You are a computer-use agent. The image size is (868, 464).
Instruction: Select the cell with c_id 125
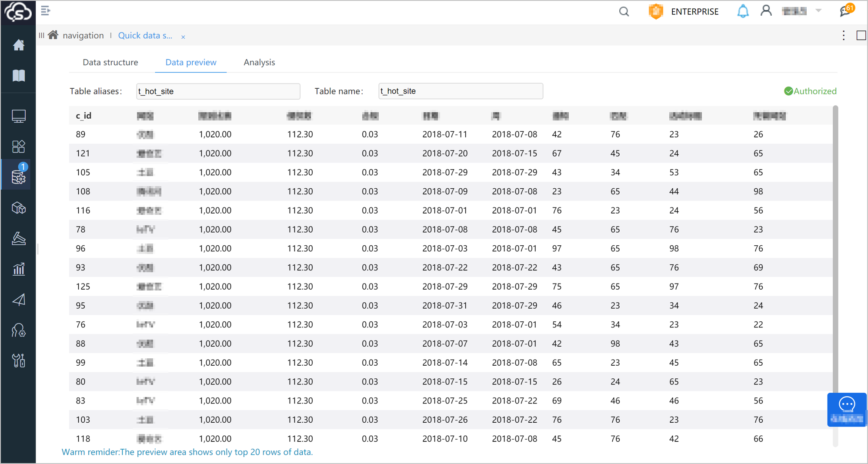point(83,287)
